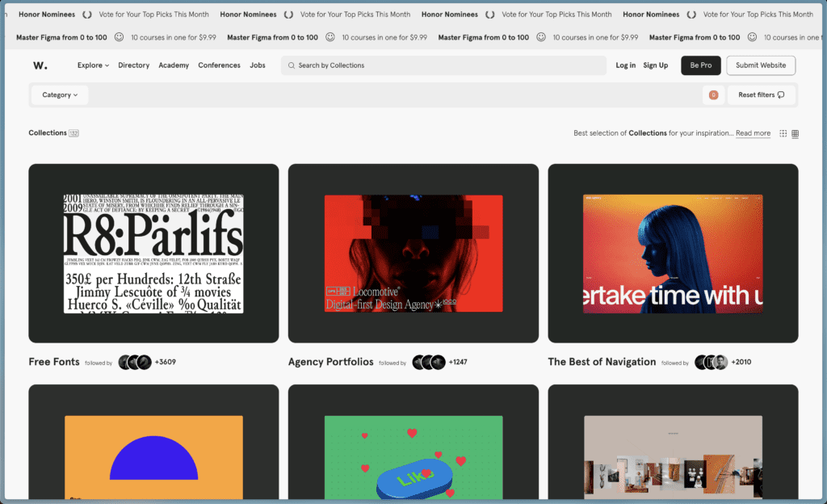
Task: Click the Free Fonts follower avatars
Action: (135, 362)
